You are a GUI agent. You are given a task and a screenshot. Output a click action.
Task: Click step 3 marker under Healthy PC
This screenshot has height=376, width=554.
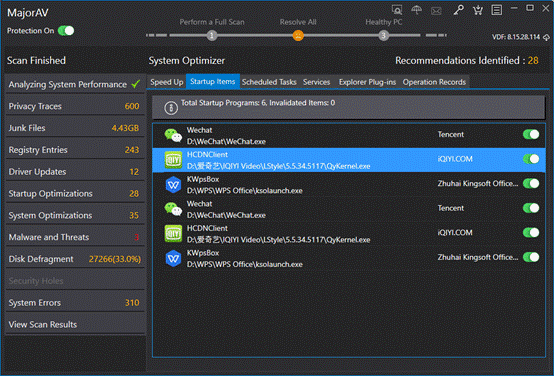pyautogui.click(x=383, y=35)
